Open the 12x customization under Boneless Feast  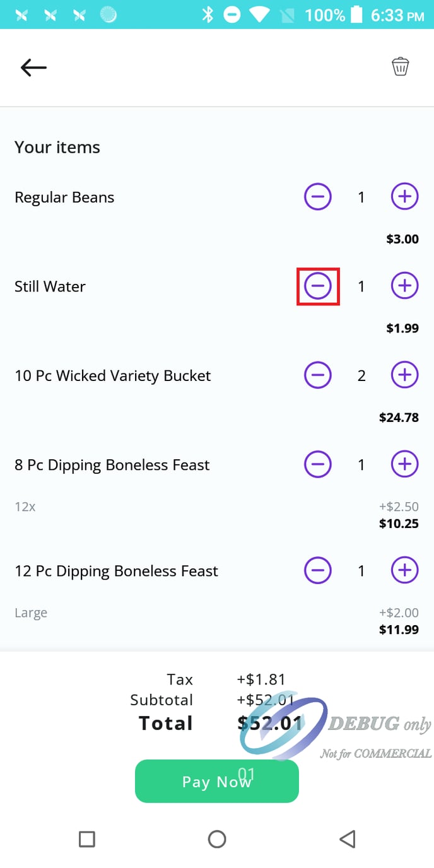click(x=25, y=507)
